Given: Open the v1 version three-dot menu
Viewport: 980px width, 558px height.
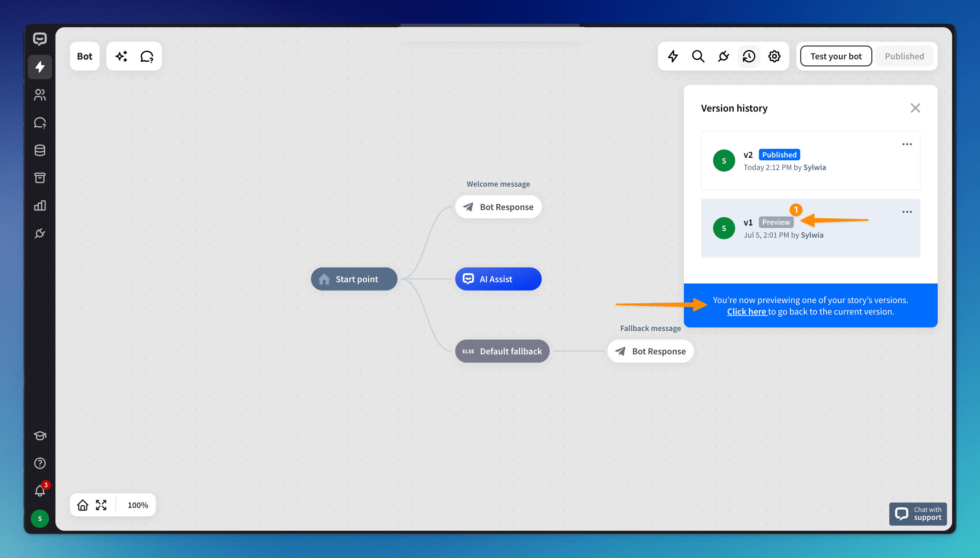Looking at the screenshot, I should coord(907,212).
